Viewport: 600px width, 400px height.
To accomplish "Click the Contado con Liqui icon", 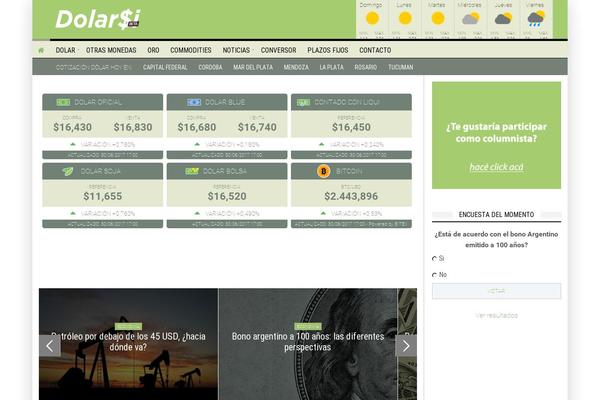I will 303,102.
